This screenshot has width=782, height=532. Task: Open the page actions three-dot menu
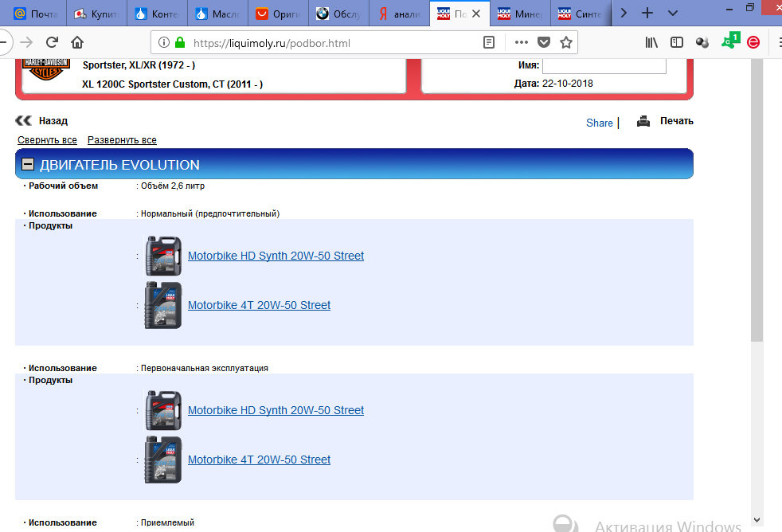pos(521,43)
